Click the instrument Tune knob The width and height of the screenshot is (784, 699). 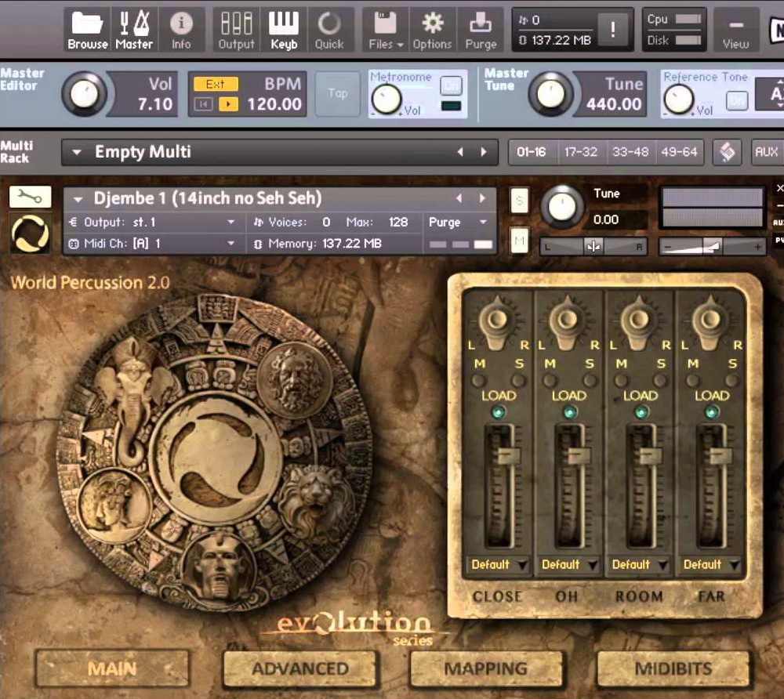point(562,207)
